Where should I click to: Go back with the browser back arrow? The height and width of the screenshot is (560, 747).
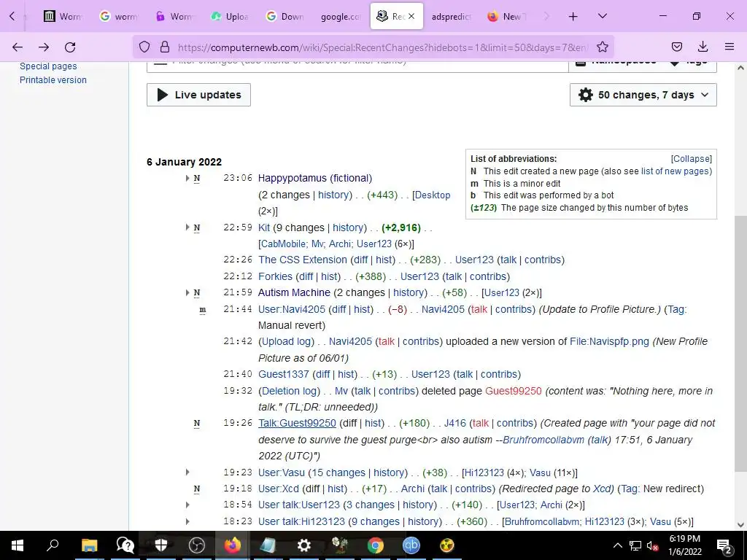click(x=18, y=47)
